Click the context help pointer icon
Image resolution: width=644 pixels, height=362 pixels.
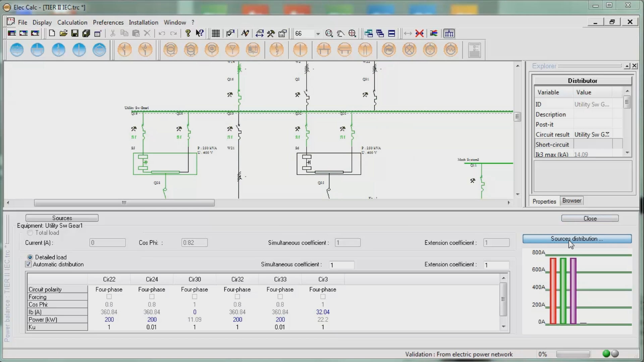click(x=200, y=33)
